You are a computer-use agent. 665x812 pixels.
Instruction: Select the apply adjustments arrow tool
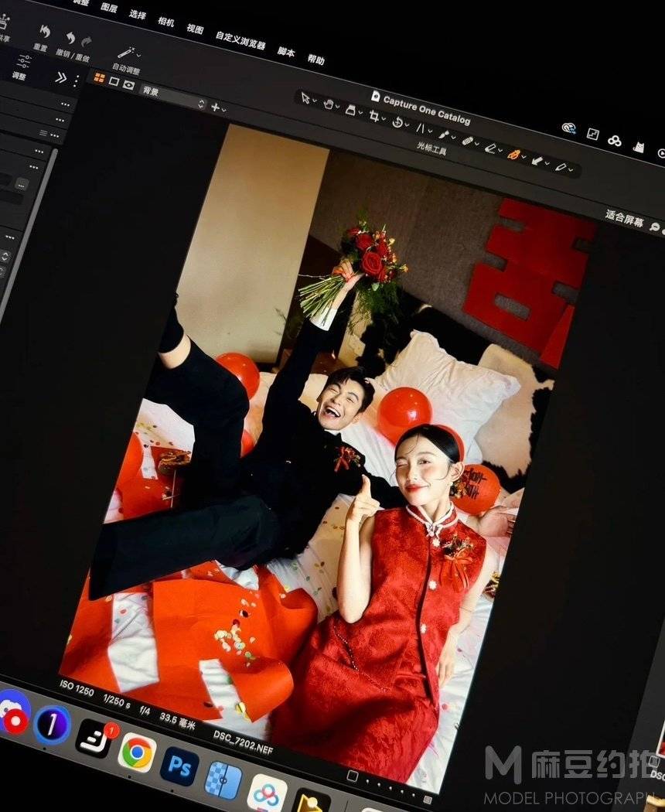tap(537, 160)
